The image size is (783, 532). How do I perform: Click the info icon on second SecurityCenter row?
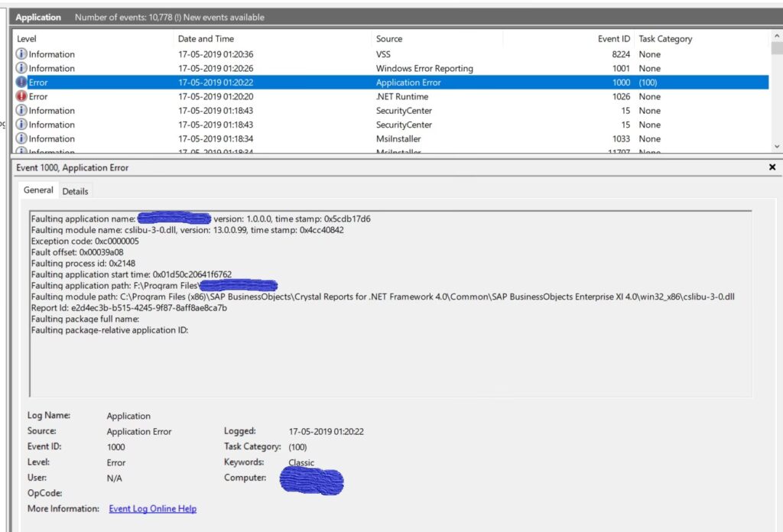tap(21, 125)
